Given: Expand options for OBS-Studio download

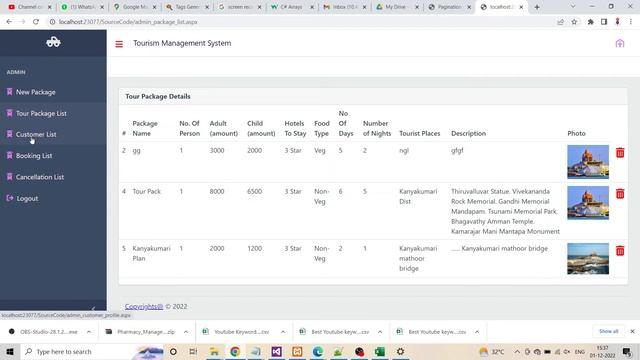Looking at the screenshot, I should 89,332.
